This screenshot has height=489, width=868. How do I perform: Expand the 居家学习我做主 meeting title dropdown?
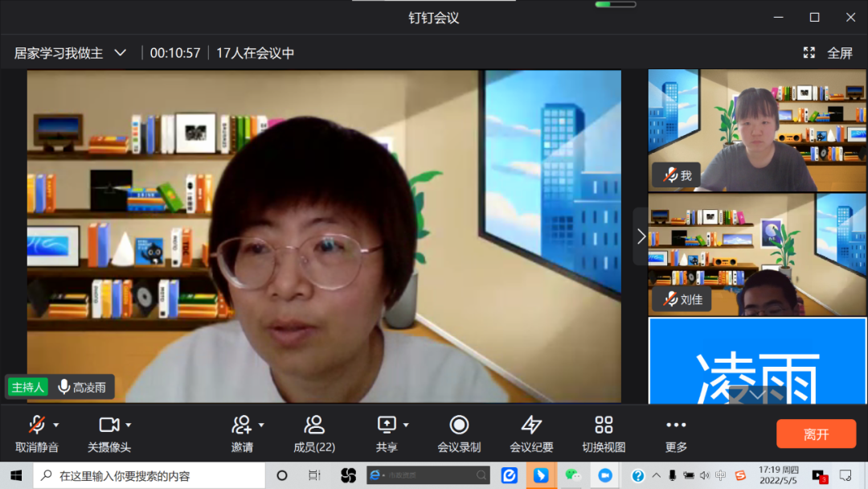(x=120, y=53)
